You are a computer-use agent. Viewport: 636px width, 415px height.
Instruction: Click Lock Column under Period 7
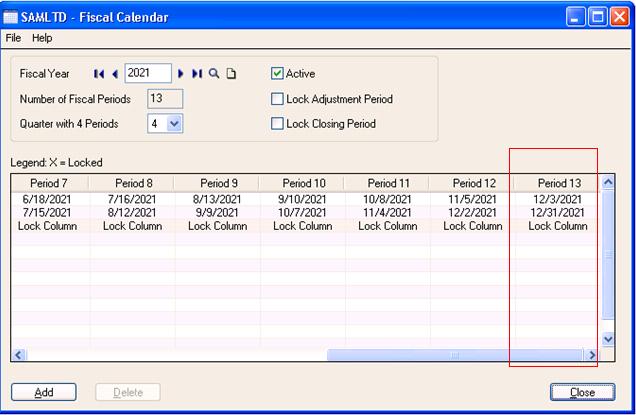click(x=47, y=226)
